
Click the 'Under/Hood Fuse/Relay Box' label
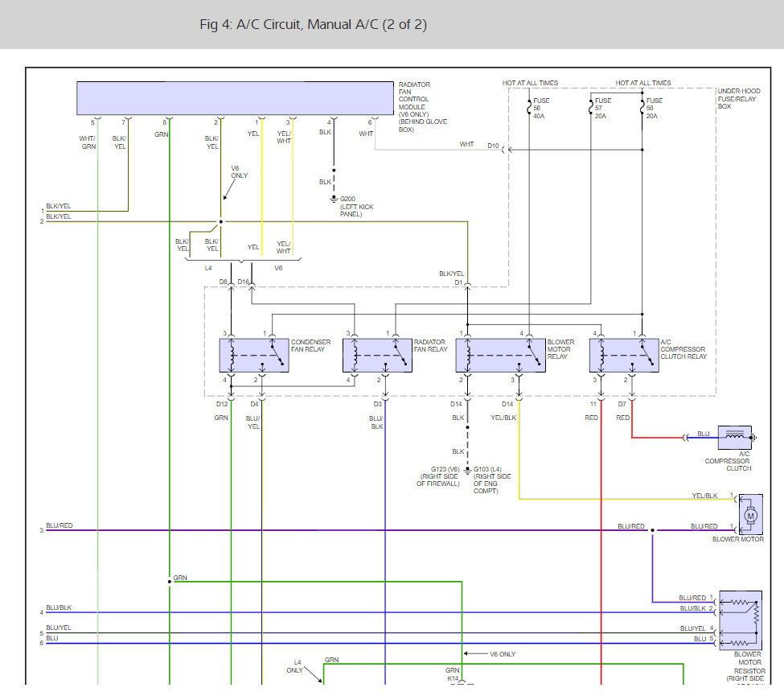[737, 98]
